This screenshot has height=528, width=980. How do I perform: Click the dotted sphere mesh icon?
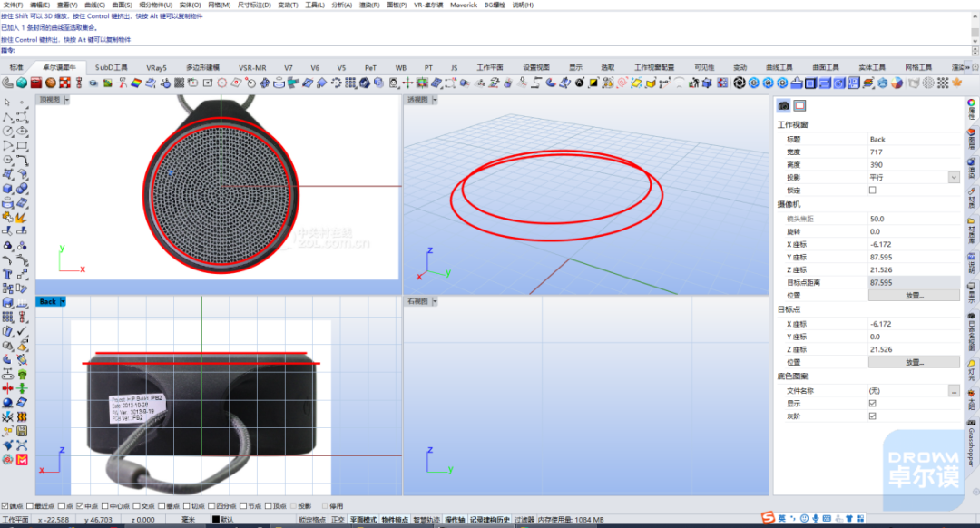pyautogui.click(x=929, y=83)
